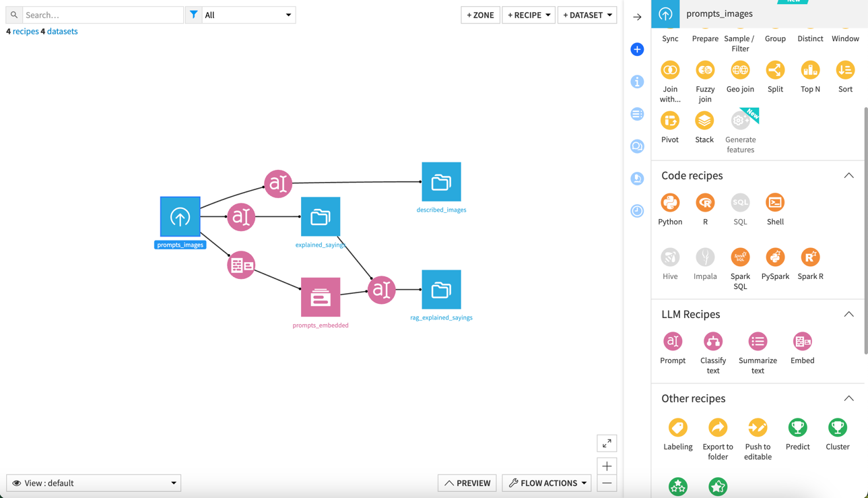
Task: Click the flow search input field
Action: [102, 15]
